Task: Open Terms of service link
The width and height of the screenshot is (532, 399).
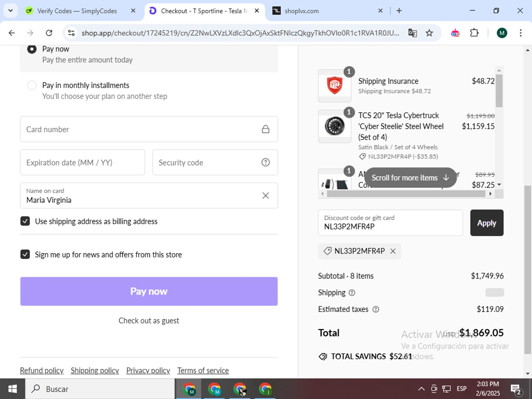Action: 203,371
